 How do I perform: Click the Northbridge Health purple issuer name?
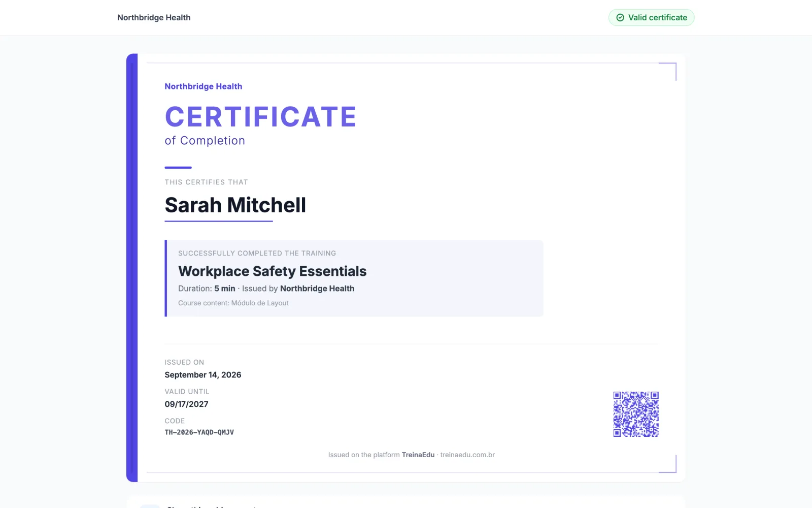pyautogui.click(x=204, y=86)
